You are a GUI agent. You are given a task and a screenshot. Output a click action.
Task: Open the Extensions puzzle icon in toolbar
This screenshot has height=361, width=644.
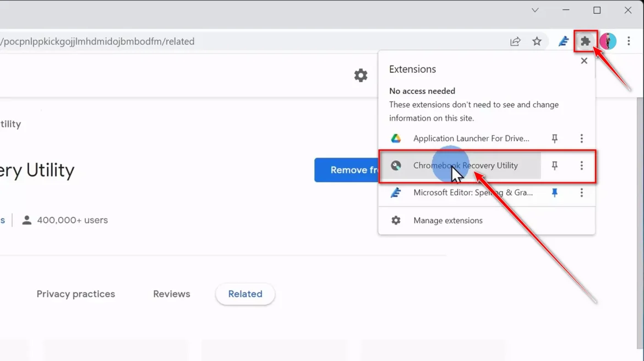[585, 41]
